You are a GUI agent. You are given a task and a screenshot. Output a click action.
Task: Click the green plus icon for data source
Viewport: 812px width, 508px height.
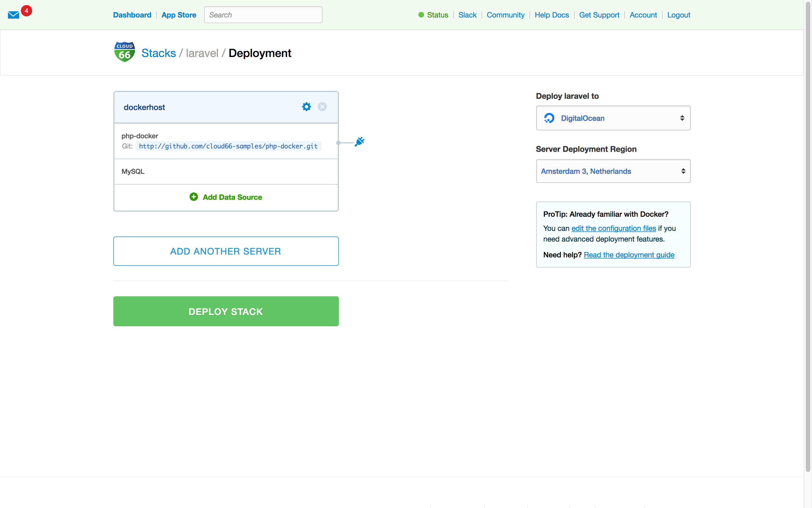click(194, 197)
